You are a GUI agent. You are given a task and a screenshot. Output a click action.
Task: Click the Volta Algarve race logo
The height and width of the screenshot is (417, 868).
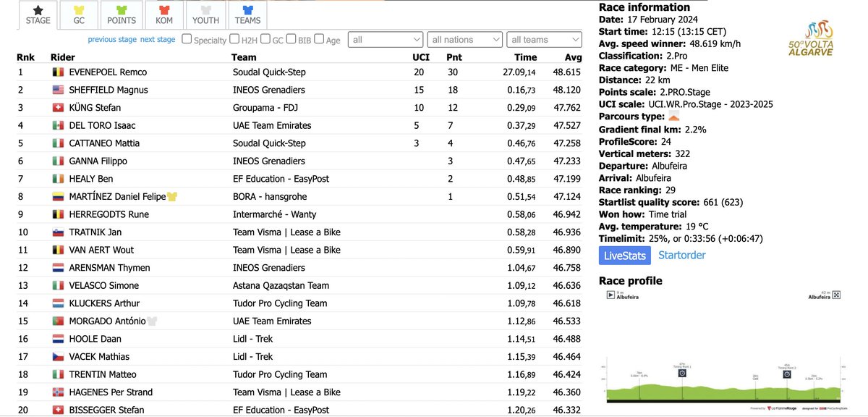pyautogui.click(x=810, y=38)
